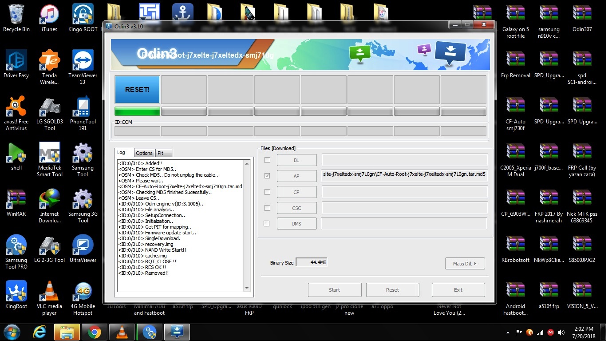Open the shell desktop shortcut
The width and height of the screenshot is (616, 364).
point(16,156)
